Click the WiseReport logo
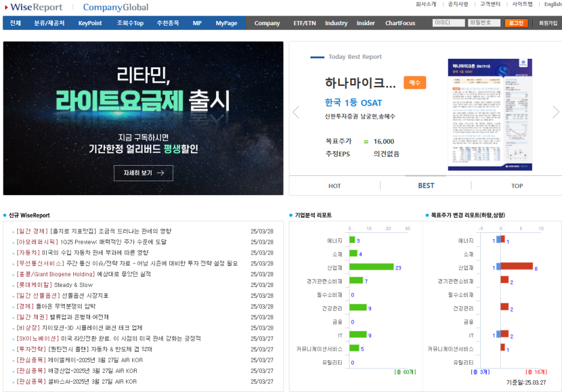Viewport: 562px width, 392px height. [34, 7]
